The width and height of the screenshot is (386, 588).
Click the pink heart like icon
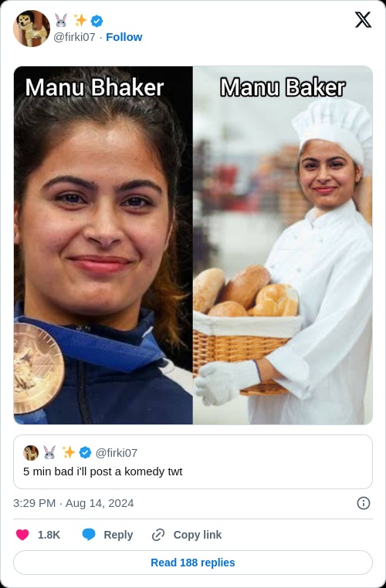[x=22, y=535]
